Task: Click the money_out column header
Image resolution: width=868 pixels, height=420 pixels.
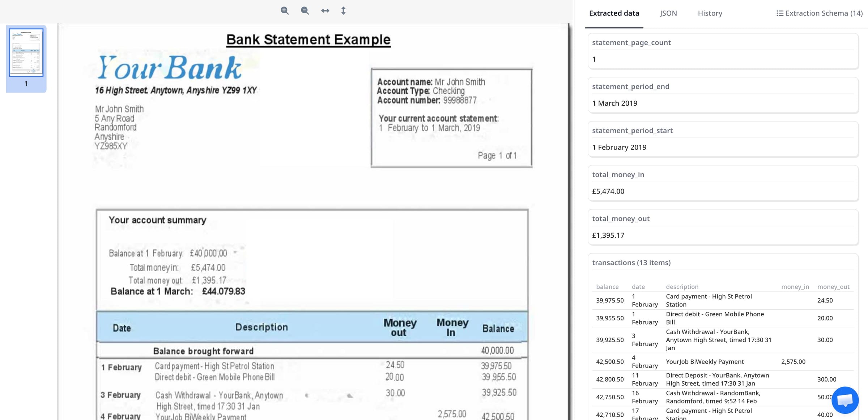Action: pyautogui.click(x=833, y=287)
